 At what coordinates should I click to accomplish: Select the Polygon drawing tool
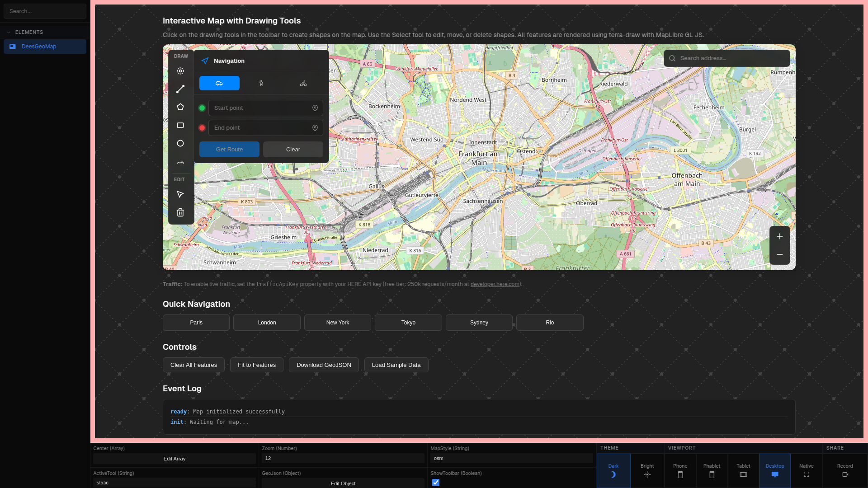[180, 107]
